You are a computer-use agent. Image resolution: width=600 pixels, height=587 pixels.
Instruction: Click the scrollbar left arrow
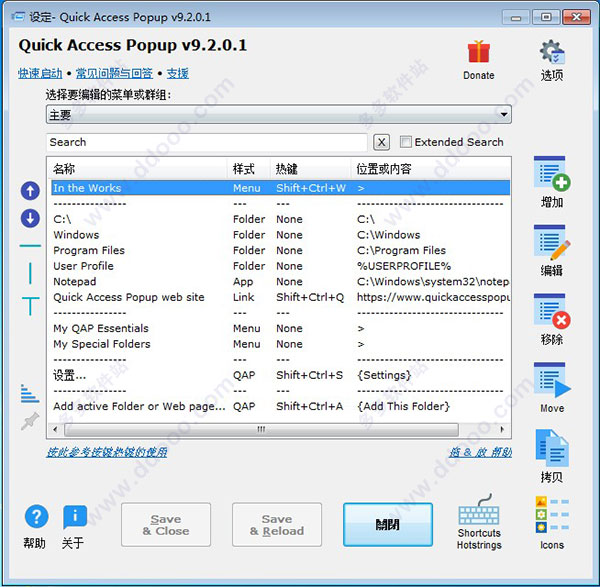tap(55, 429)
